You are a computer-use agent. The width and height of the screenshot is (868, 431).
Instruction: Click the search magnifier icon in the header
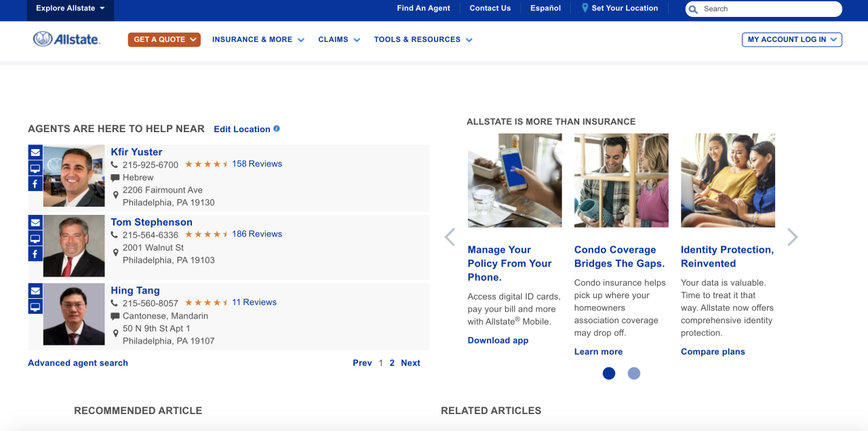pyautogui.click(x=693, y=9)
